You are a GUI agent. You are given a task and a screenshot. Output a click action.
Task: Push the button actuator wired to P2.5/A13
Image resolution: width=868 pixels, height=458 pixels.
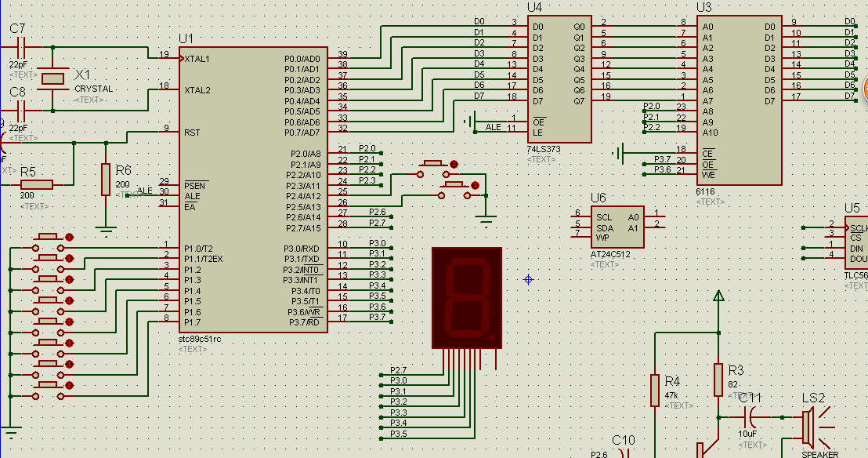tap(454, 184)
